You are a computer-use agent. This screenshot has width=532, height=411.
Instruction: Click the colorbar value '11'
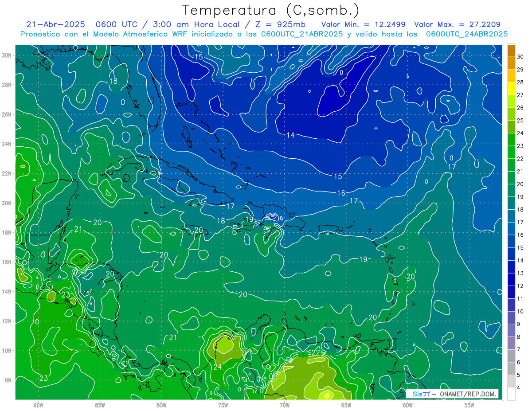[520, 299]
